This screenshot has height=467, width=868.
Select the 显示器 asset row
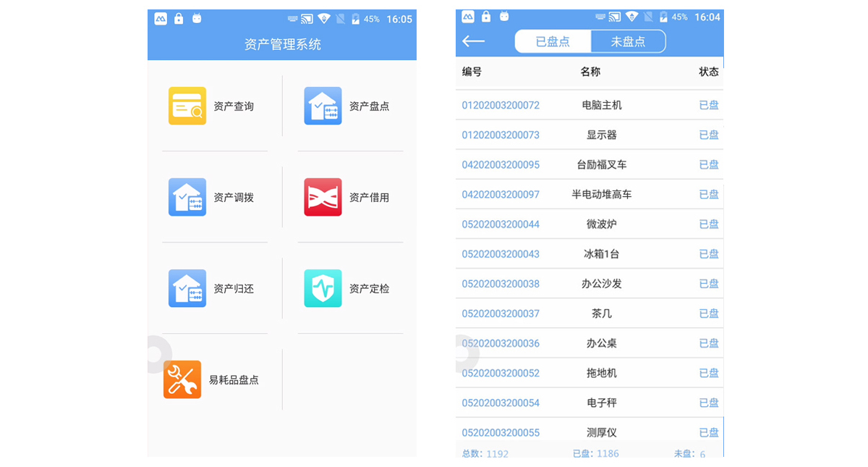[601, 135]
